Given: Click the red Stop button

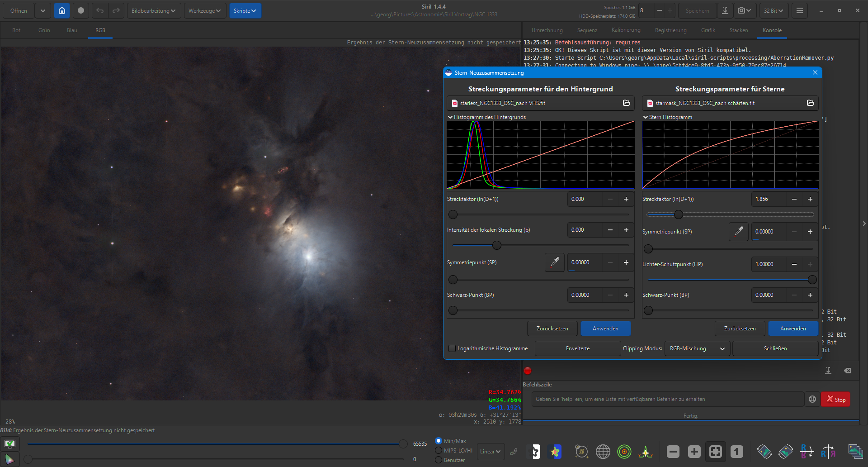Looking at the screenshot, I should [x=835, y=399].
